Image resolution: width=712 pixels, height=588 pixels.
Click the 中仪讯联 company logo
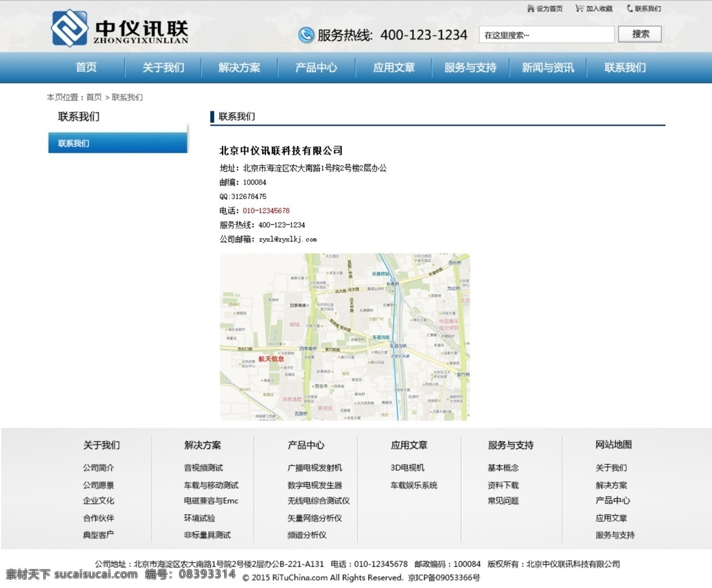point(120,28)
